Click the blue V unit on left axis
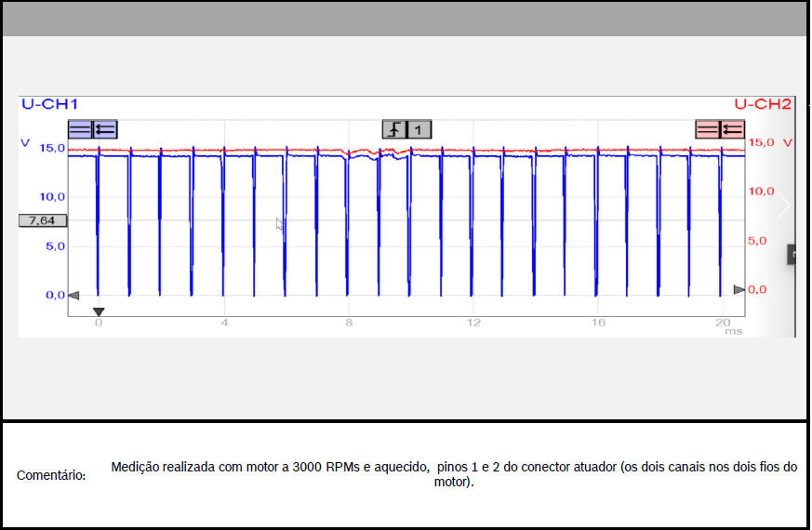Image resolution: width=812 pixels, height=530 pixels. point(25,142)
